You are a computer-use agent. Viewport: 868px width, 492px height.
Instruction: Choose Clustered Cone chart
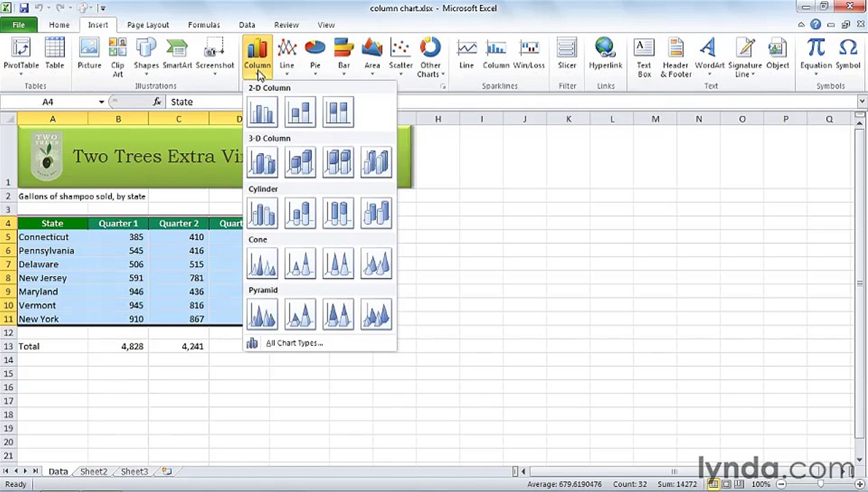(x=262, y=264)
